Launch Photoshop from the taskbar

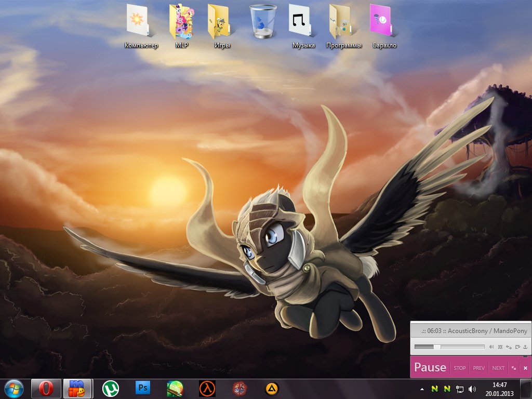tap(143, 388)
